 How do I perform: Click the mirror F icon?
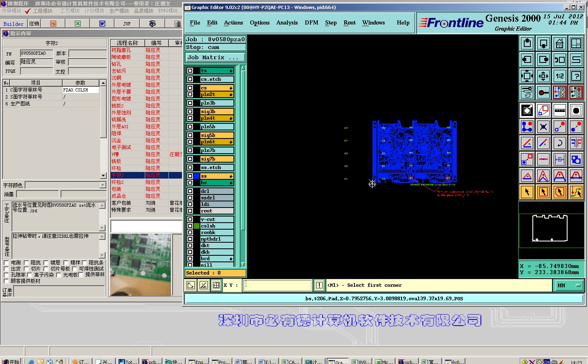(x=576, y=143)
